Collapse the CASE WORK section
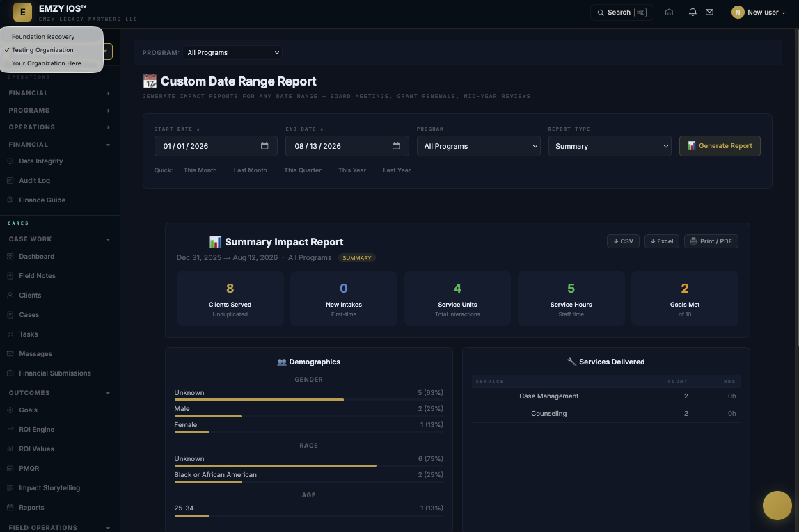 pos(59,239)
